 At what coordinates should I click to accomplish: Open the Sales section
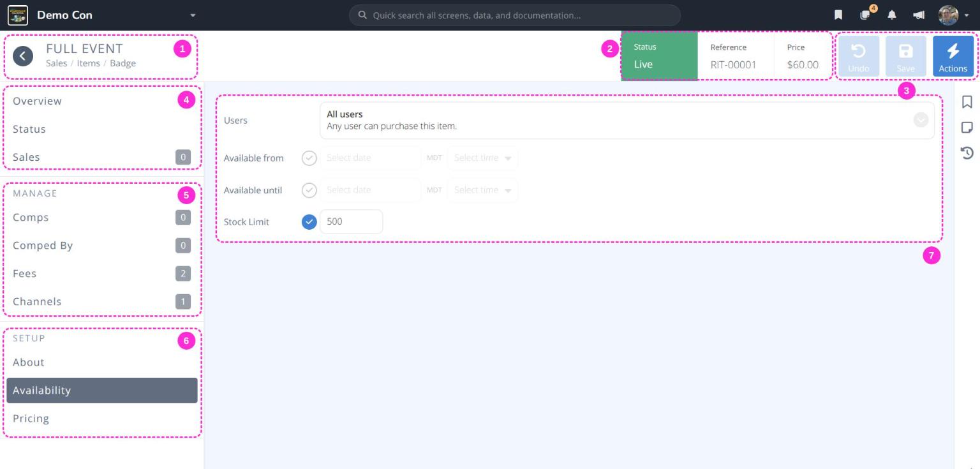click(102, 157)
